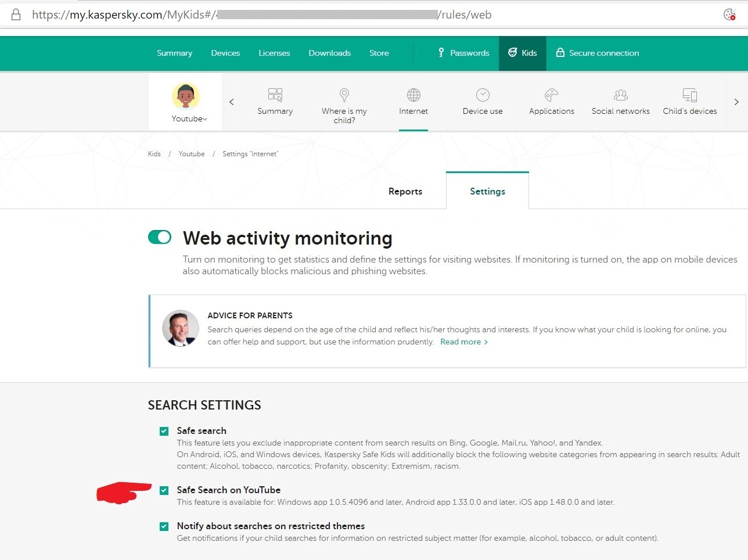Click the location pin icon
The height and width of the screenshot is (560, 748).
[x=344, y=95]
